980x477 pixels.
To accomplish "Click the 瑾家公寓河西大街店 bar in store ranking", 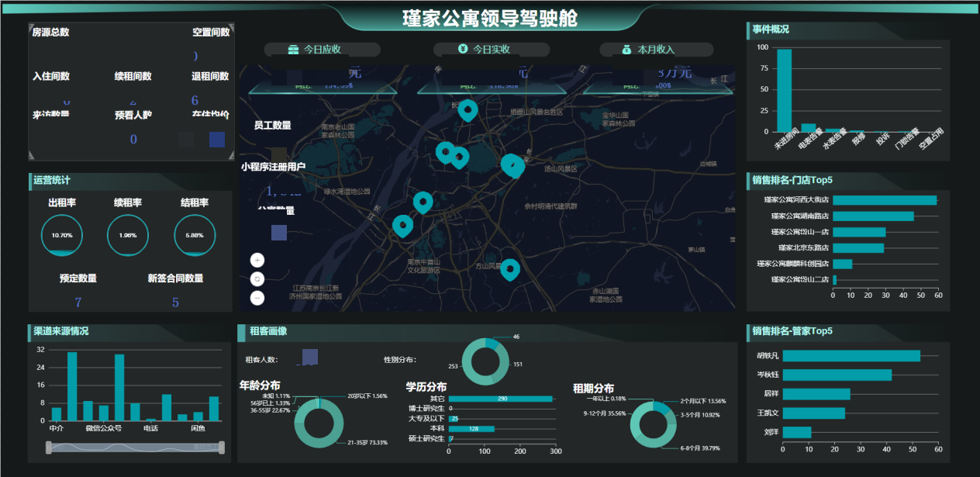I will (x=884, y=200).
